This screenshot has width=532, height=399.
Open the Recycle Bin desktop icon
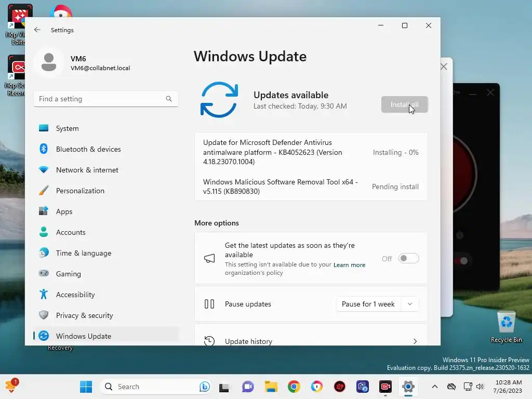tap(506, 327)
